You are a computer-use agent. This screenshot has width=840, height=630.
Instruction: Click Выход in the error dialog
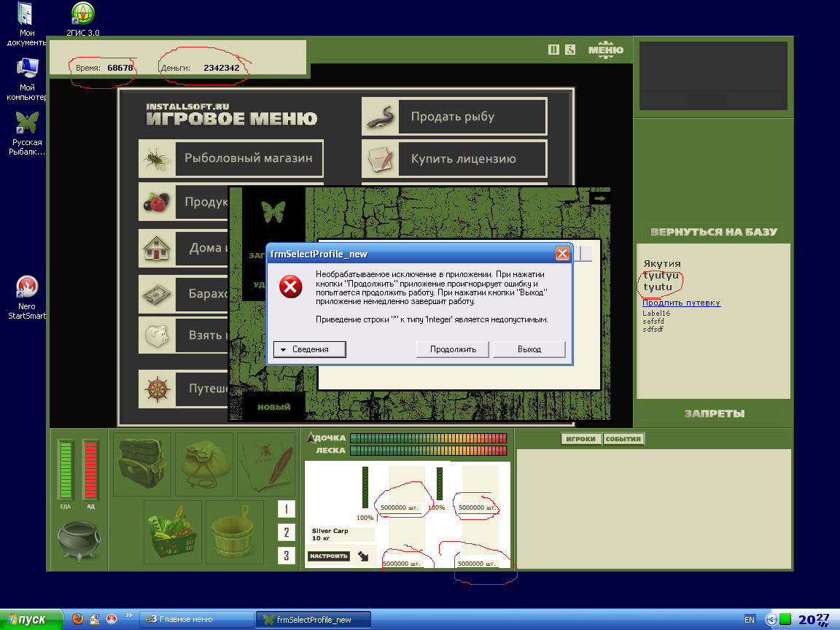pos(529,349)
